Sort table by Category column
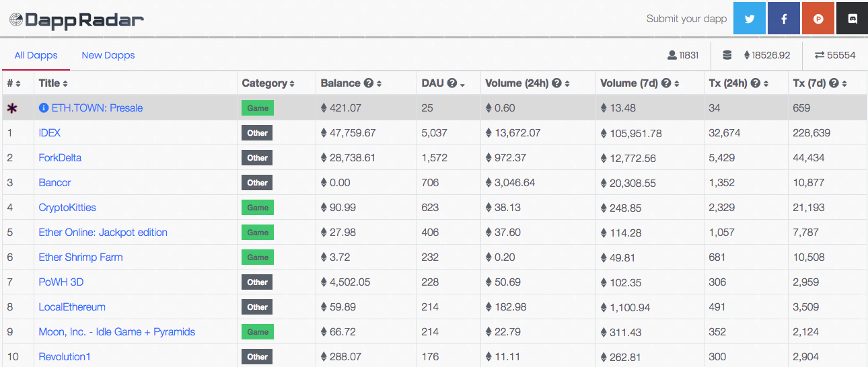This screenshot has width=868, height=367. pyautogui.click(x=292, y=83)
